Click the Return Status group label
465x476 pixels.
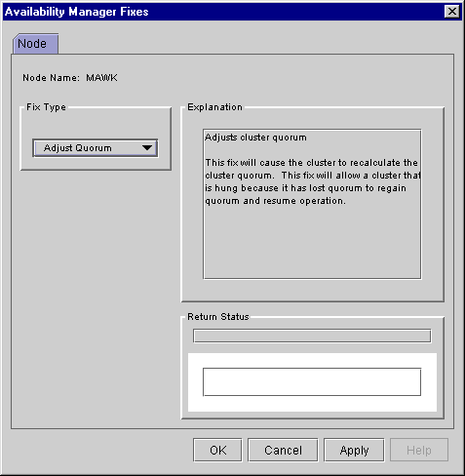pyautogui.click(x=218, y=316)
